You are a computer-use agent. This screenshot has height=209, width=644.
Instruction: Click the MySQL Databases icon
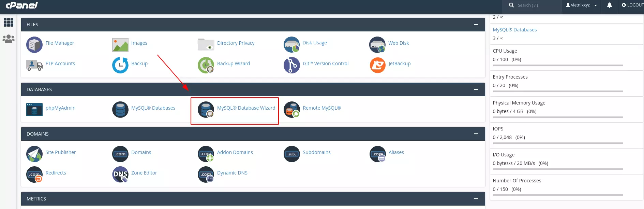[120, 110]
